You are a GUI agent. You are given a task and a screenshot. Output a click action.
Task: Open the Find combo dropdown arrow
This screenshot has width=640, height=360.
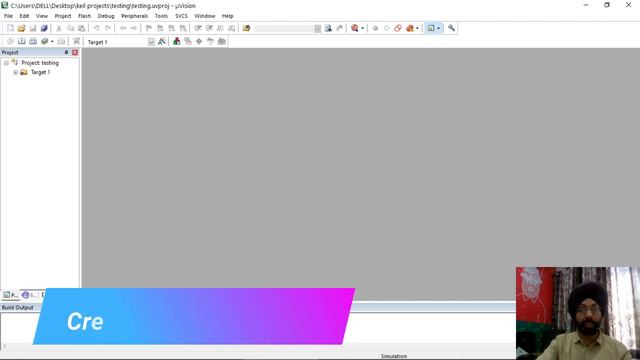[318, 28]
